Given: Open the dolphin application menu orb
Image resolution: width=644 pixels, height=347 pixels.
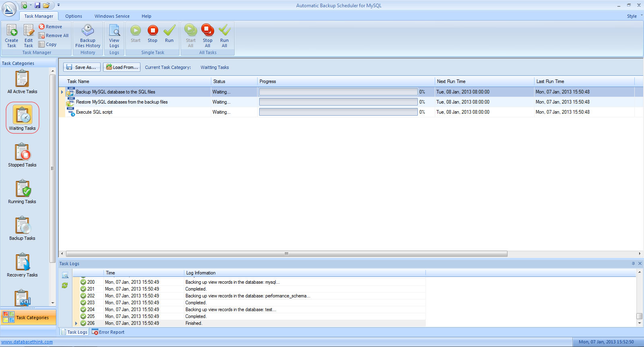Looking at the screenshot, I should point(9,9).
